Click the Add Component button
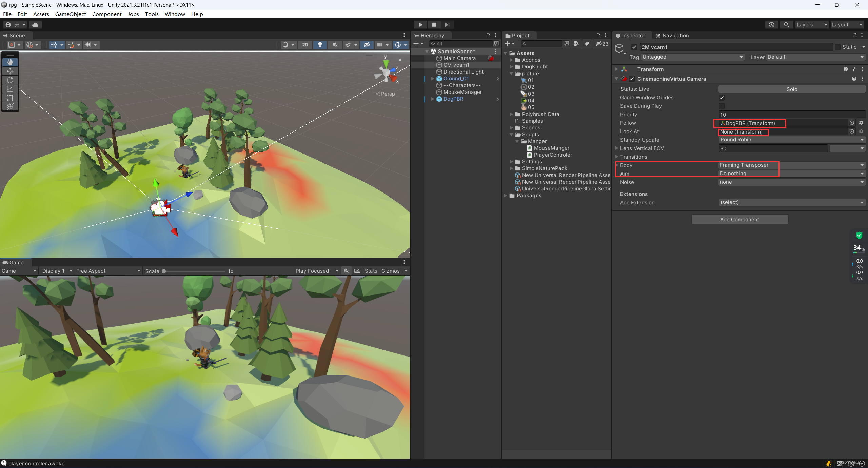868x468 pixels. tap(739, 219)
